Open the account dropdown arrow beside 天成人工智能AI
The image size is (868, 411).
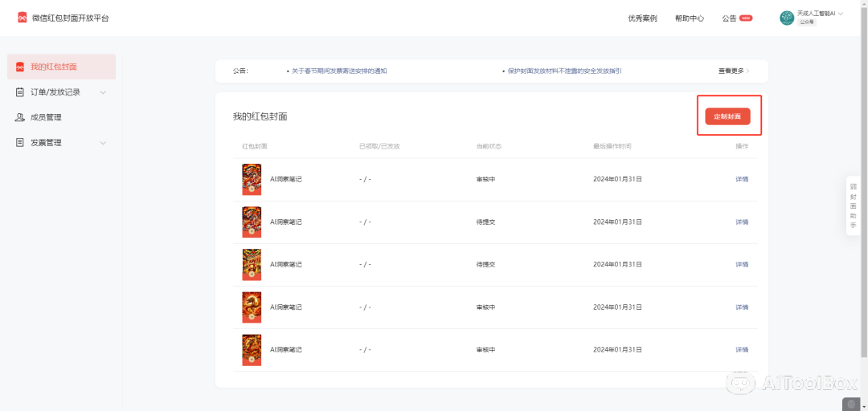tap(841, 14)
